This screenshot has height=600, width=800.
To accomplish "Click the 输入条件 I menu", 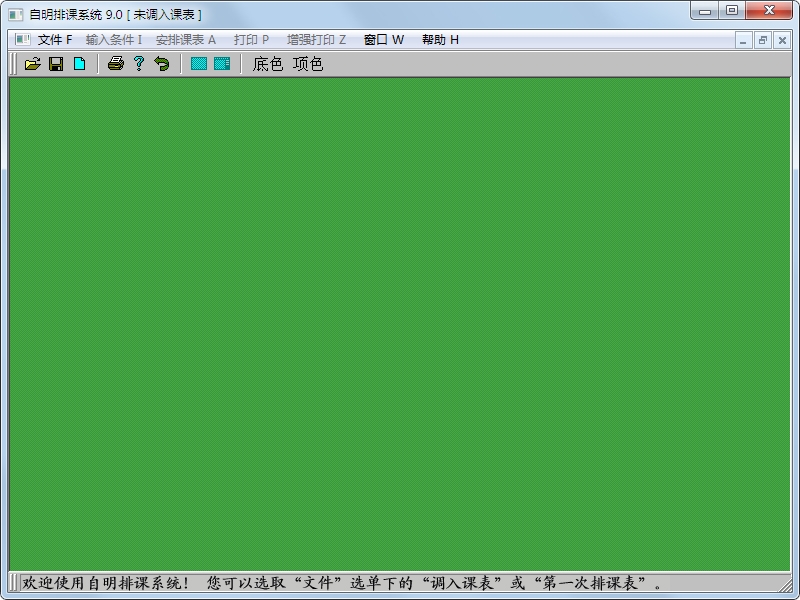I will [114, 40].
